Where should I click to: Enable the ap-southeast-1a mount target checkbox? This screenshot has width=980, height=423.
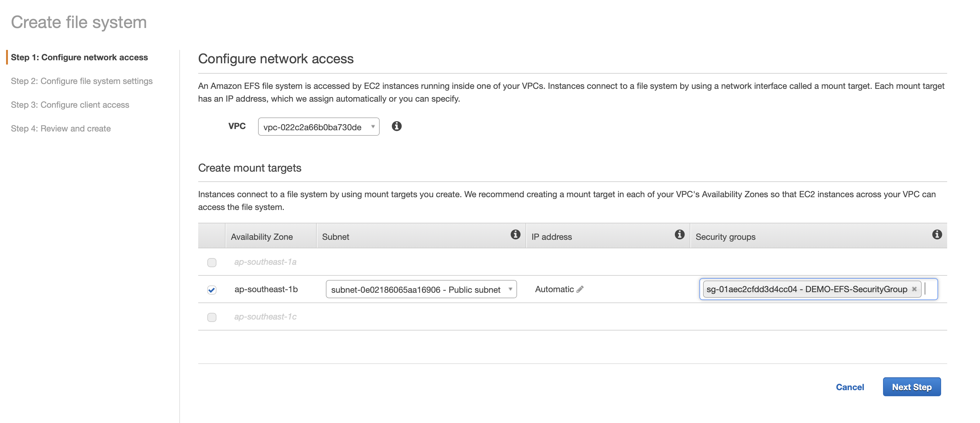[x=212, y=262]
